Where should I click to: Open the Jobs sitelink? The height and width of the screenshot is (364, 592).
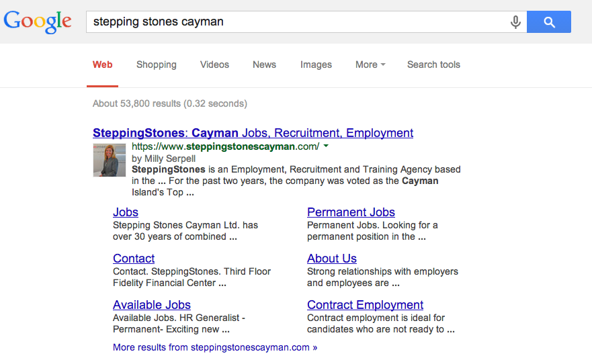click(126, 212)
